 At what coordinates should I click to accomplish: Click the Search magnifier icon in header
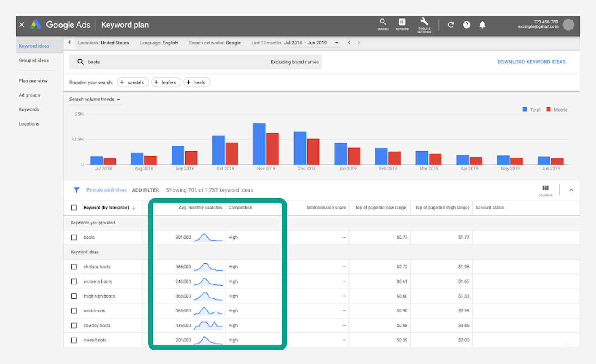click(382, 22)
